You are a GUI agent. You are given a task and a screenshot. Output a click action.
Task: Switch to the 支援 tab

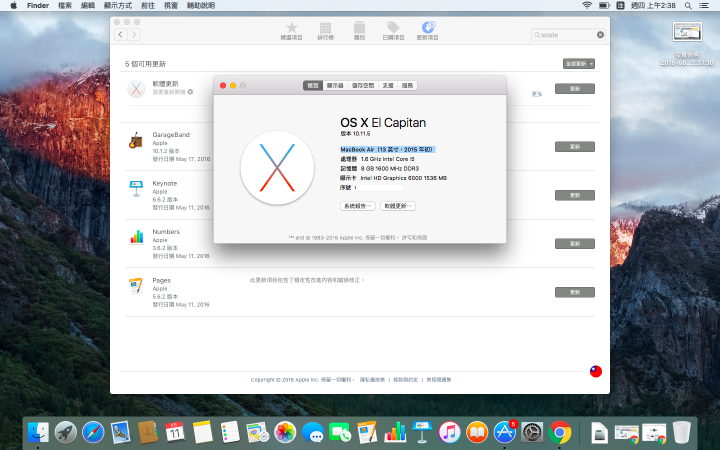(x=388, y=85)
